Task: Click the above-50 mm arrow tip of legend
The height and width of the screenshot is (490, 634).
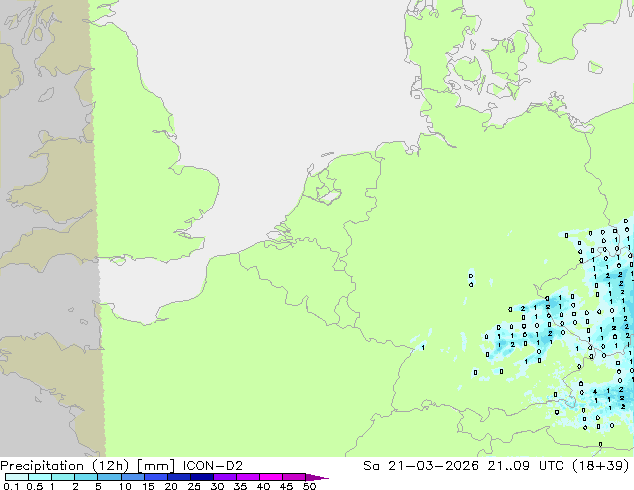Action: tap(317, 477)
